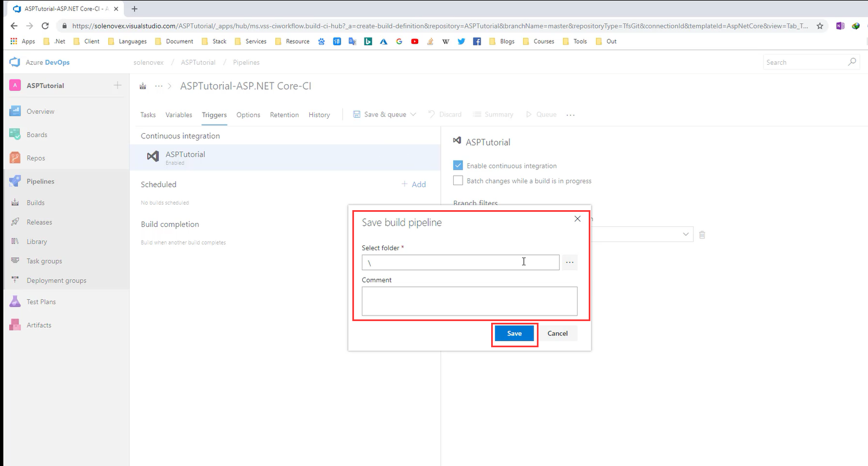
Task: Click the plus icon next to ASPTutorial project
Action: [x=117, y=85]
